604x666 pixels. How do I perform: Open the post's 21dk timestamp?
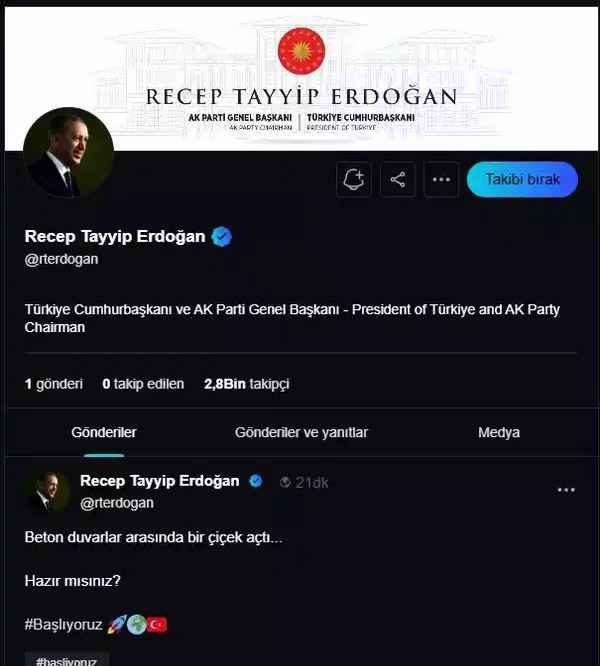[312, 482]
